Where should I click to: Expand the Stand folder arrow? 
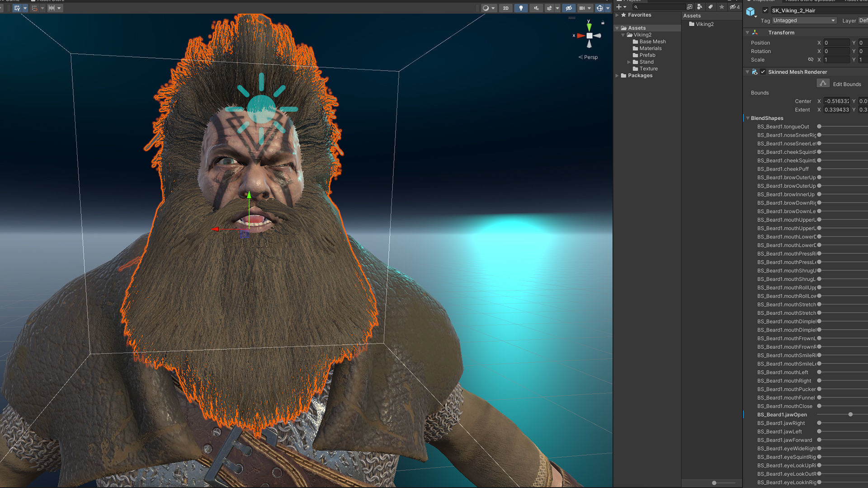(629, 62)
